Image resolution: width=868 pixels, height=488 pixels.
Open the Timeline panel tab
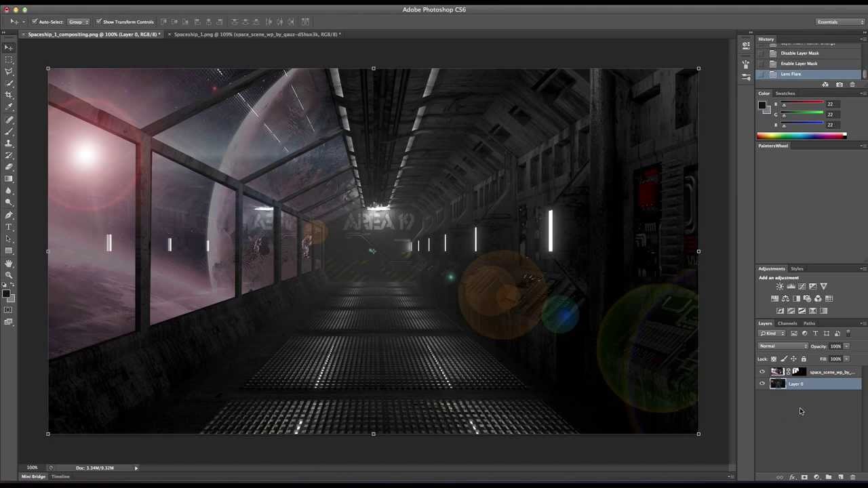[60, 476]
